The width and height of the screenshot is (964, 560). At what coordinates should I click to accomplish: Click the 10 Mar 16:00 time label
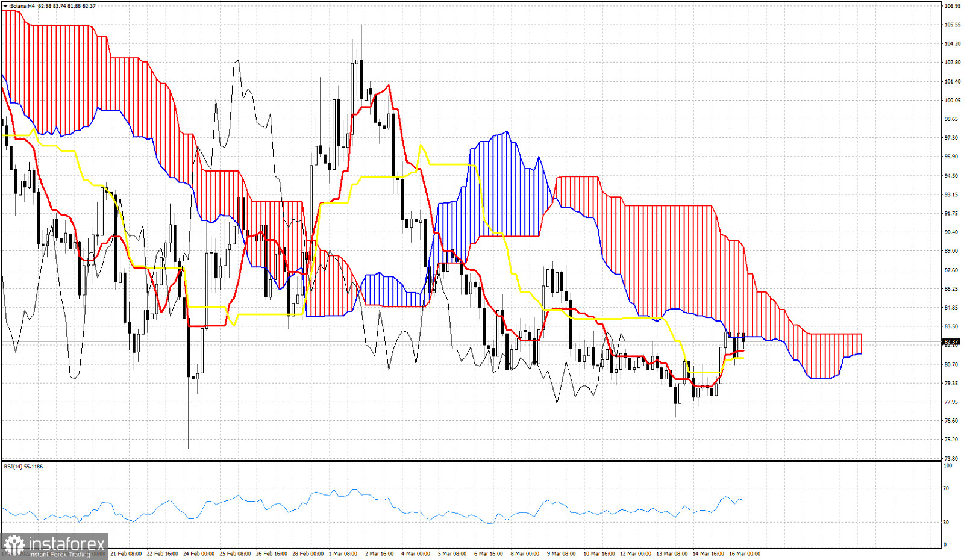pyautogui.click(x=599, y=553)
